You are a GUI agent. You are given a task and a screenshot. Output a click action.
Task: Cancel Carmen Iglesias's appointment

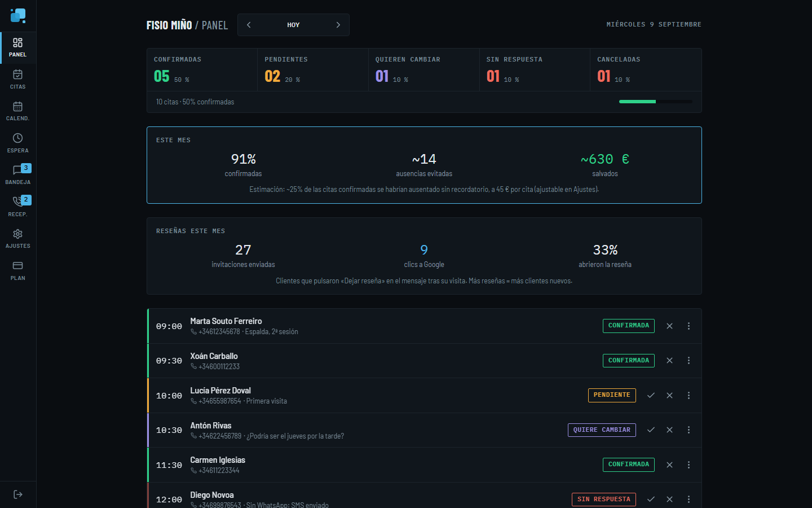coord(669,465)
